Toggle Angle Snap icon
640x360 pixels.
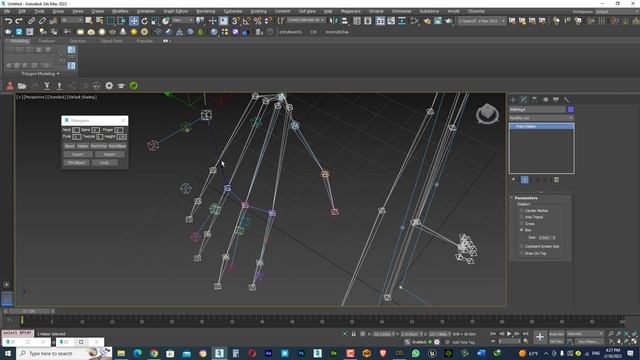246,21
